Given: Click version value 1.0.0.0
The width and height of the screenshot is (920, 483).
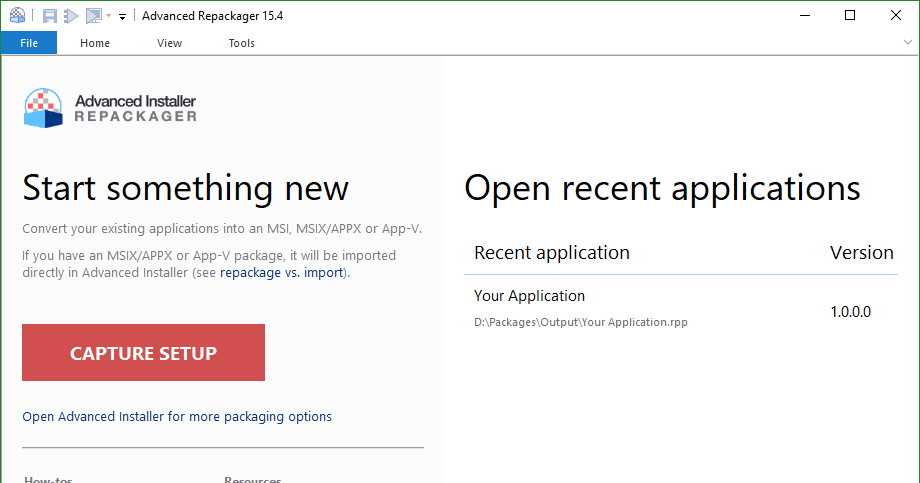Looking at the screenshot, I should tap(850, 312).
